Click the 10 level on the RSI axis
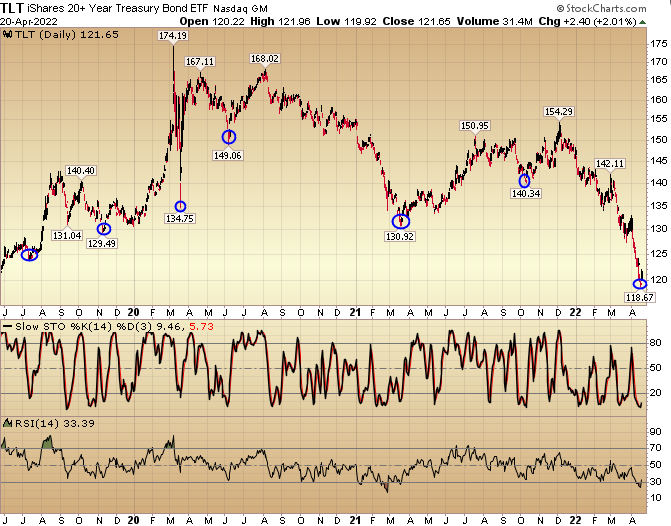Viewport: 671px width, 526px height. [x=656, y=498]
